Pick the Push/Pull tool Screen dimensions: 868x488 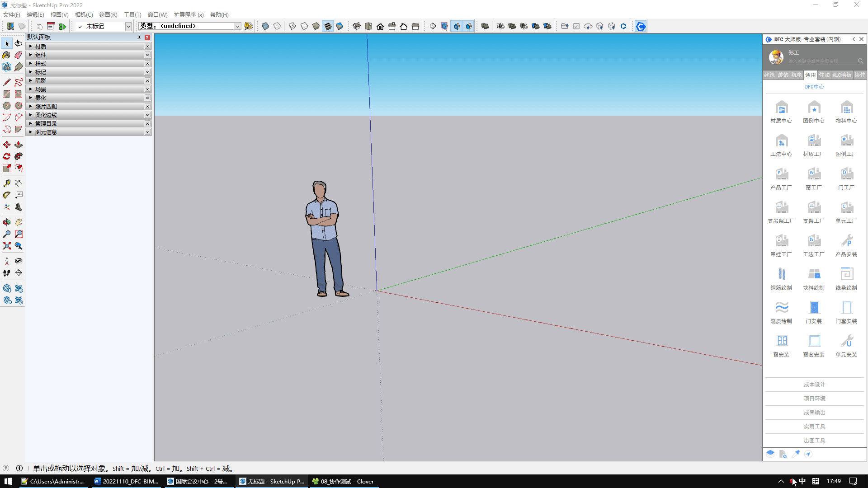tap(19, 145)
